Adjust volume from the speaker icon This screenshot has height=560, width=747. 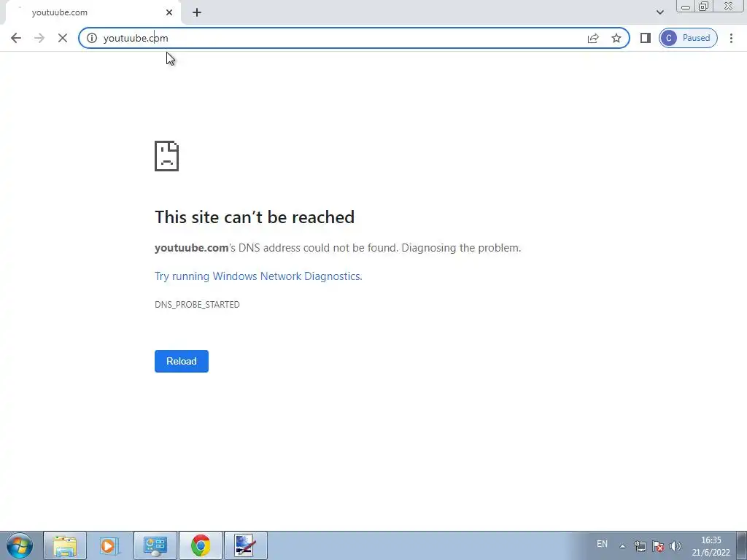675,546
